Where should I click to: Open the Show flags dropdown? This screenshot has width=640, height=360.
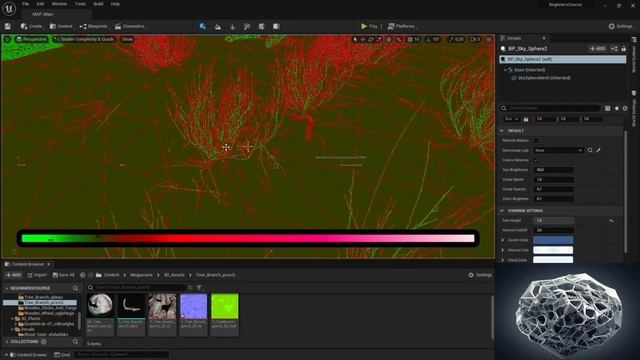coord(127,39)
